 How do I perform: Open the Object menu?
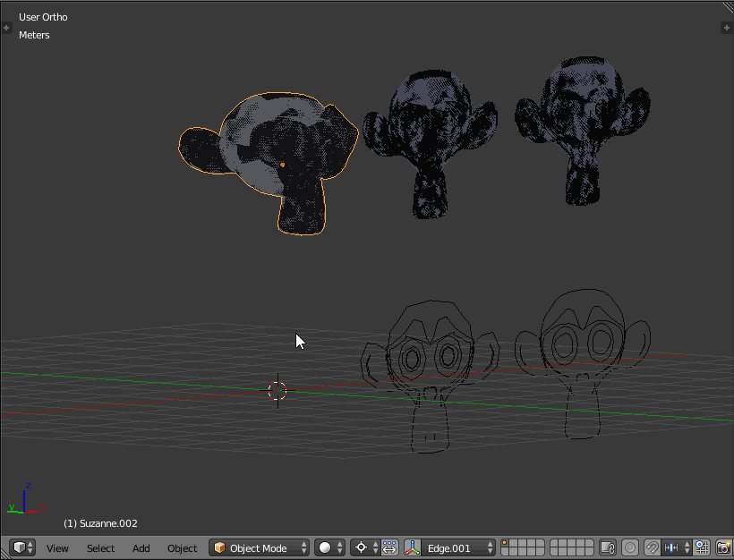[182, 548]
